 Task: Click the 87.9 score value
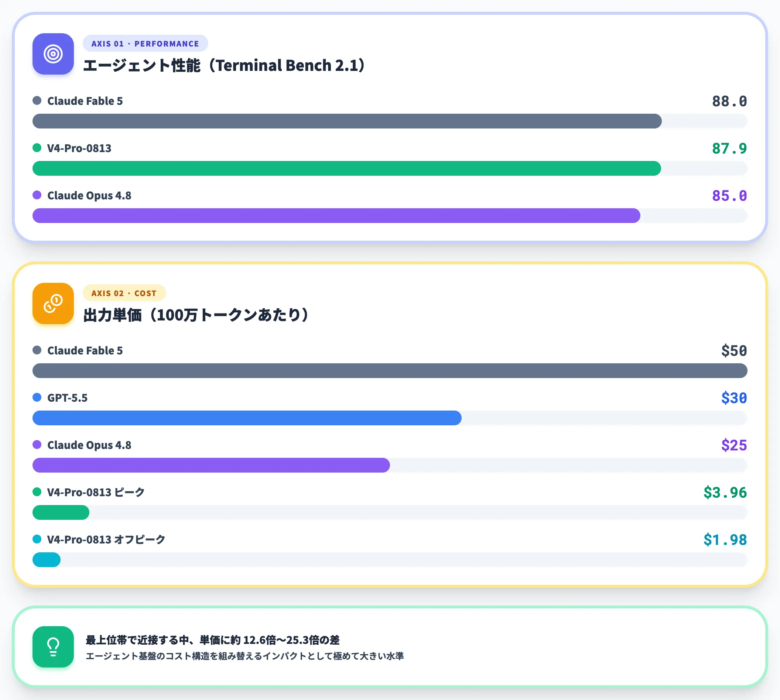pos(729,148)
